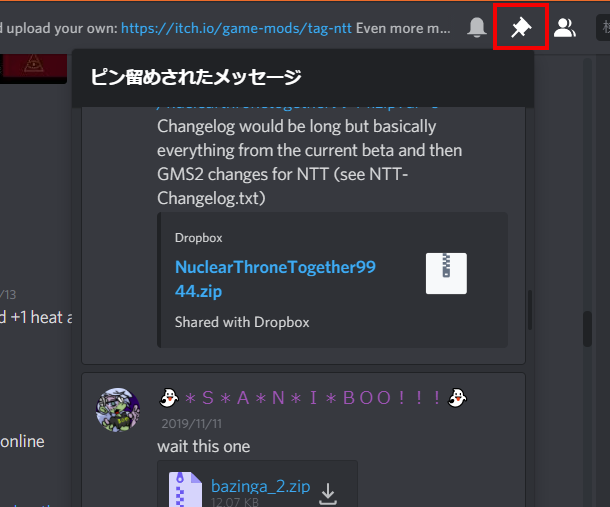The height and width of the screenshot is (507, 610).
Task: Click the 2019/11/11 message timestamp
Action: click(x=191, y=424)
